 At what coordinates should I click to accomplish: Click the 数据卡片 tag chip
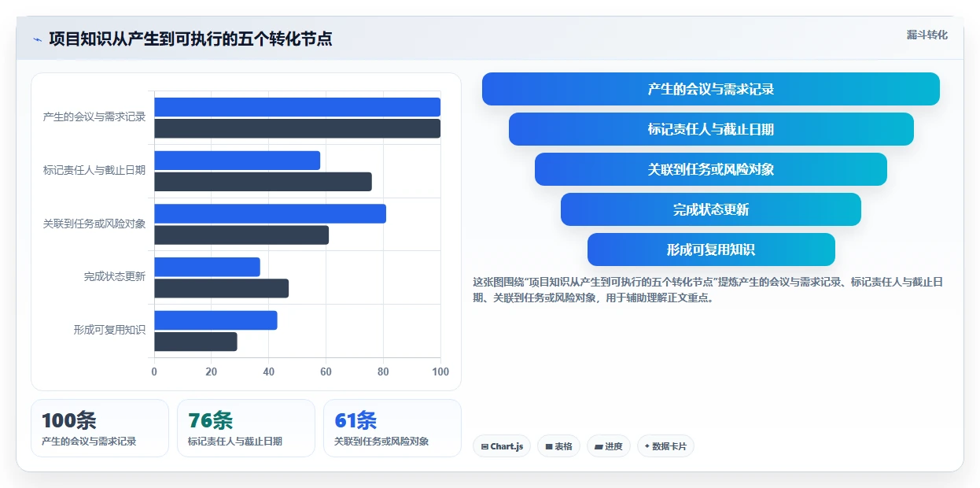(665, 446)
